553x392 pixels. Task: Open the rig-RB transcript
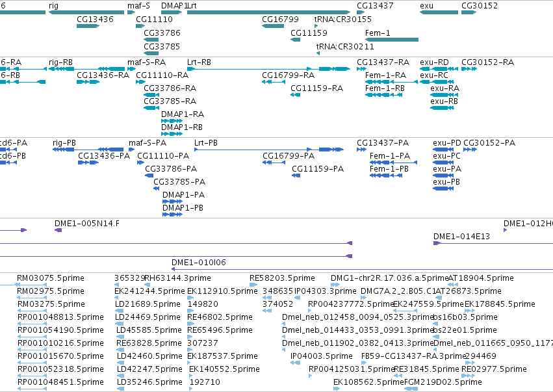(86, 69)
